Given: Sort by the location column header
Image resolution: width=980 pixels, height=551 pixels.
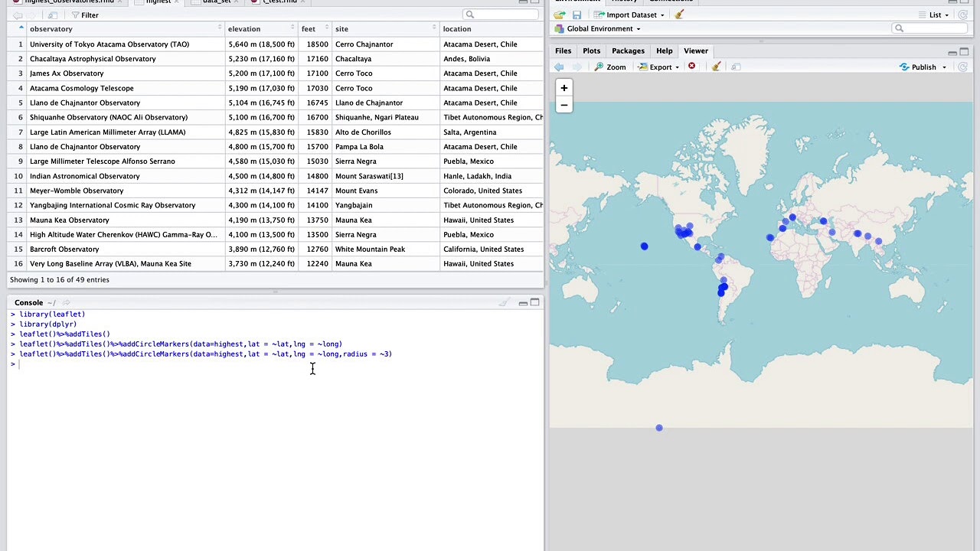Looking at the screenshot, I should click(492, 29).
